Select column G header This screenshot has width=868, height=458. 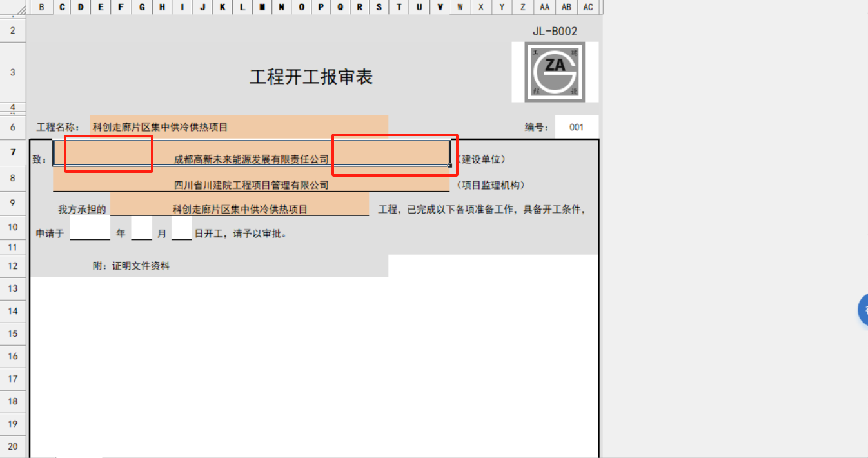[x=142, y=7]
